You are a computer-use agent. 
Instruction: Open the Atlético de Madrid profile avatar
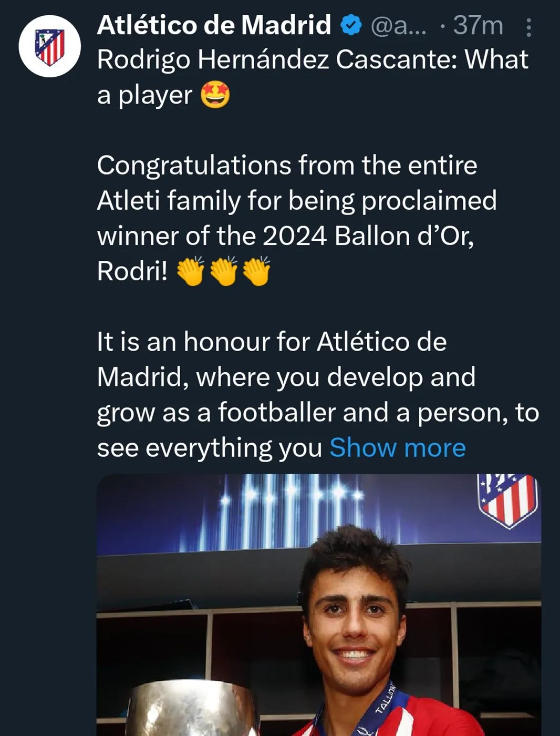[49, 46]
